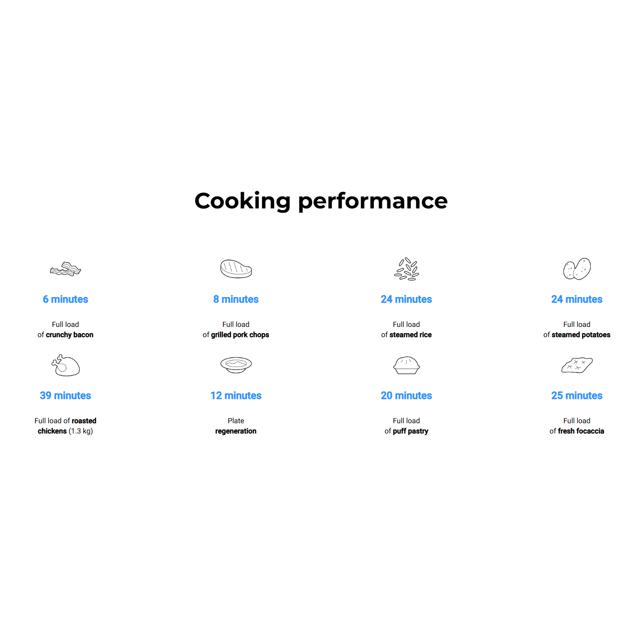Click '20 minutes' blue text
The image size is (644, 644).
pyautogui.click(x=406, y=396)
